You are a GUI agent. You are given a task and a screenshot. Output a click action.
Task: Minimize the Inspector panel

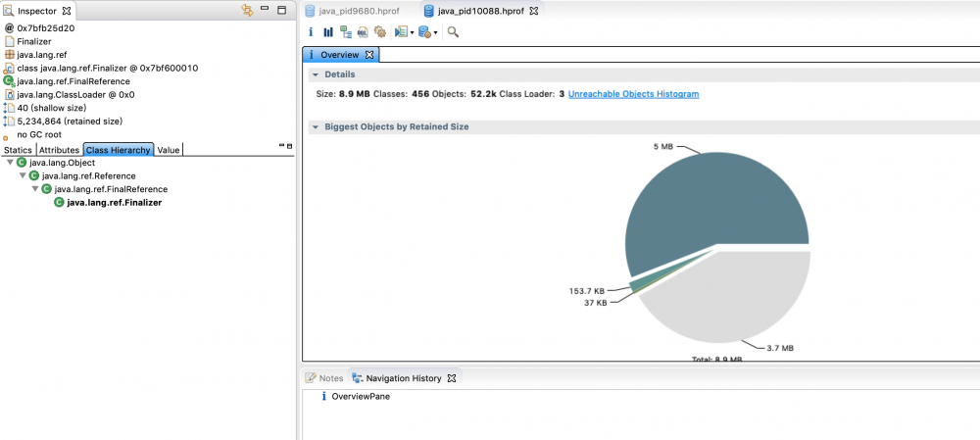click(x=265, y=9)
